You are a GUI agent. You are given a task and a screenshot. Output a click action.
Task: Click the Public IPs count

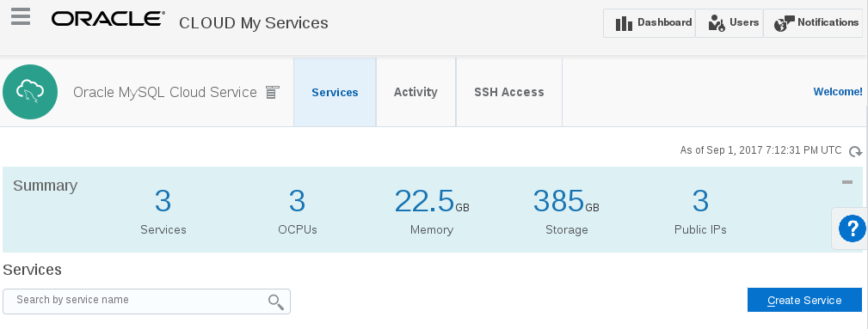(700, 201)
